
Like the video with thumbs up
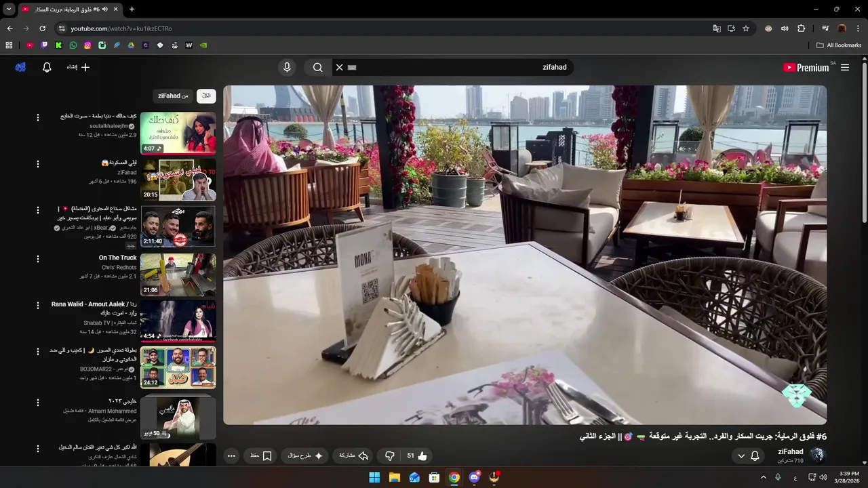click(x=417, y=455)
